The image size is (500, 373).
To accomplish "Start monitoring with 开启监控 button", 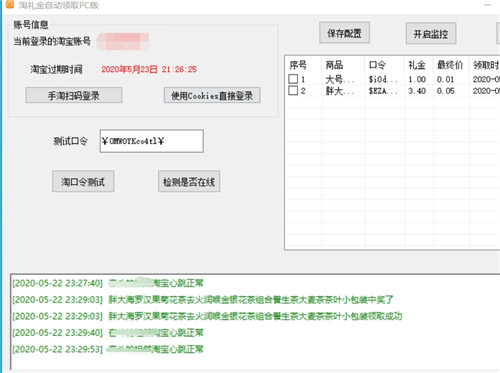I will click(x=431, y=33).
